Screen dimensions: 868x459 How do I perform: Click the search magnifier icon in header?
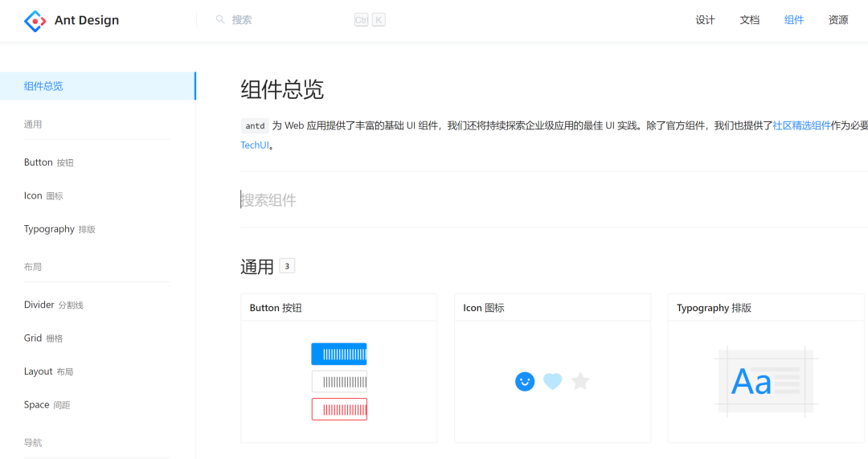(x=220, y=20)
